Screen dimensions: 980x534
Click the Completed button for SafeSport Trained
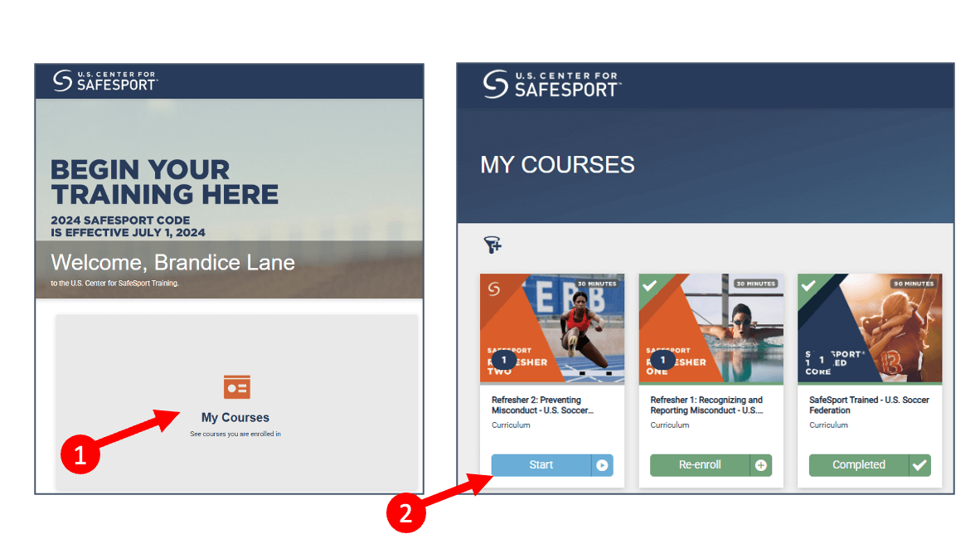click(870, 465)
